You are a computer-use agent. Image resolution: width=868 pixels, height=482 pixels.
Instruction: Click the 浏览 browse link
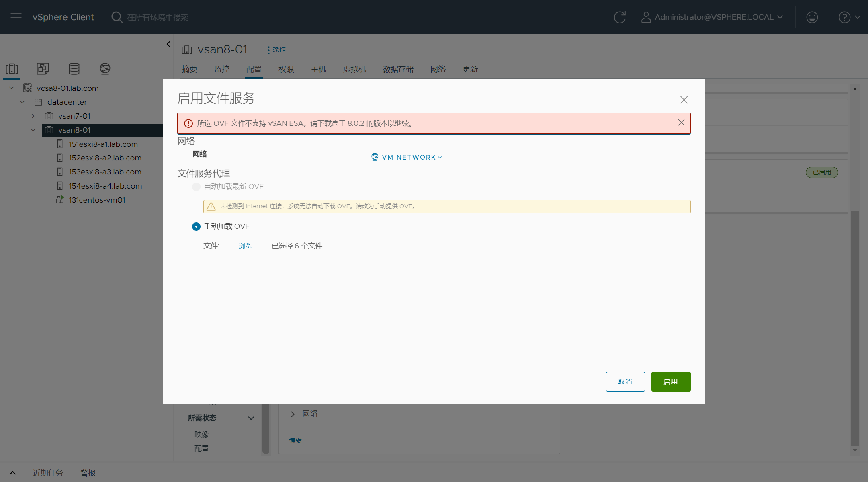[245, 246]
